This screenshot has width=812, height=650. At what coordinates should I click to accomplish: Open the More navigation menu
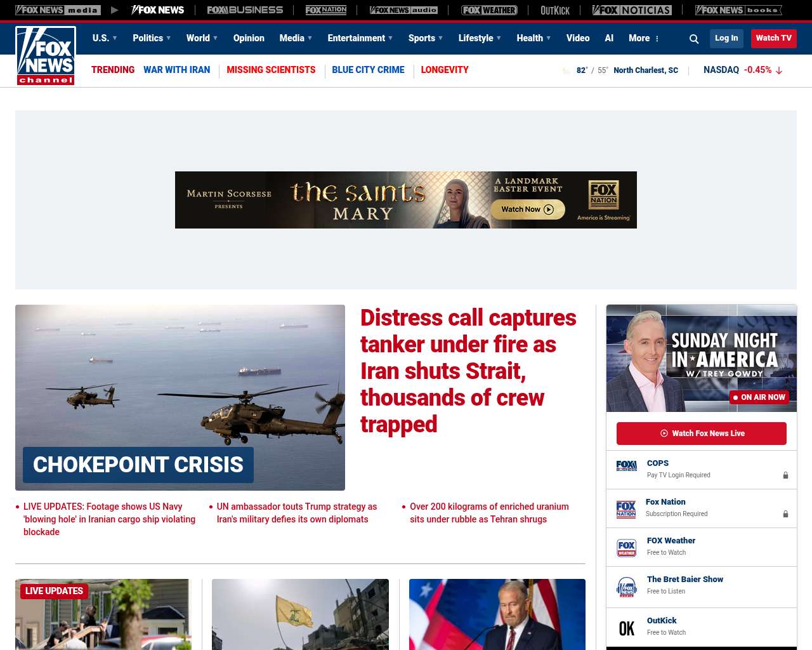(639, 38)
